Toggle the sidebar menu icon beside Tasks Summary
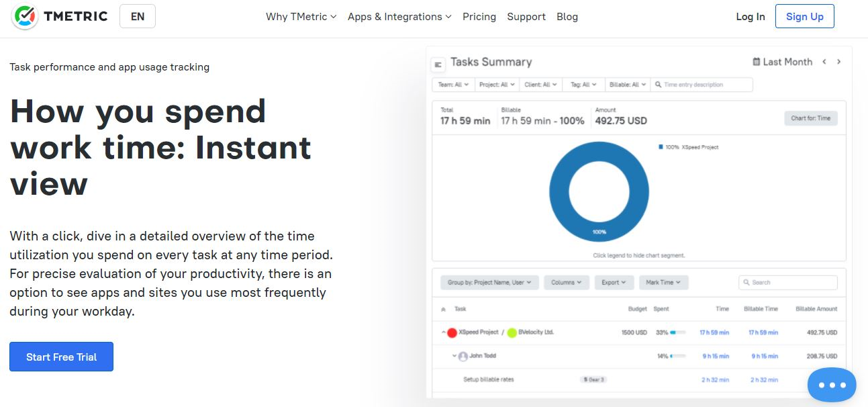The image size is (868, 407). [x=438, y=64]
